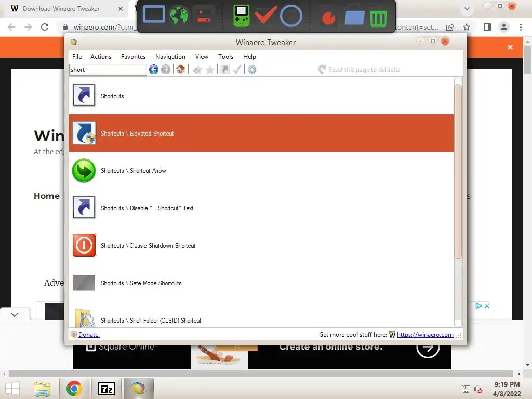Click Chrome's share page icon
Viewport: 532px width, 399px height.
pos(450,27)
